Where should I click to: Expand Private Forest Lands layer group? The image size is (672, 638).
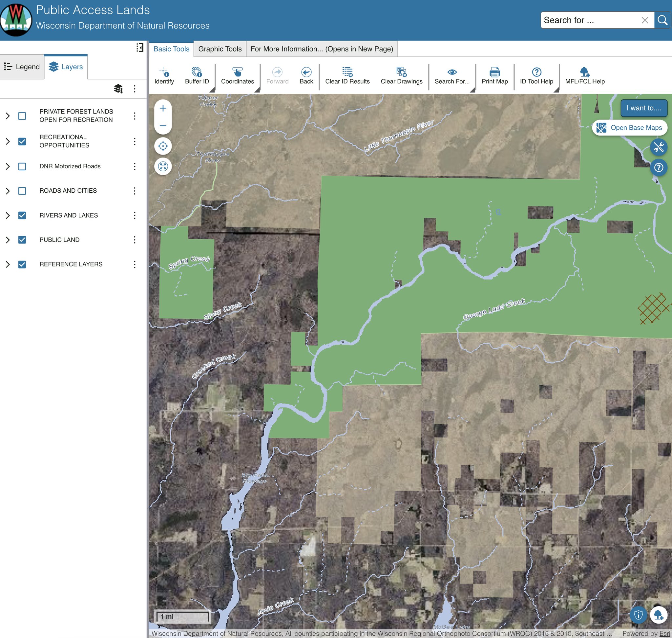[x=8, y=116]
